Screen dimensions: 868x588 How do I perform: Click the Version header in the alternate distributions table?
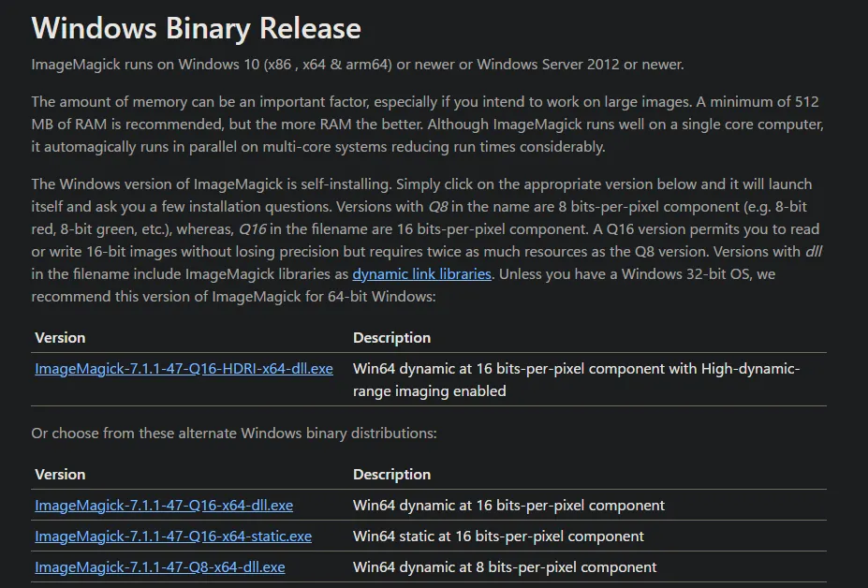tap(60, 475)
